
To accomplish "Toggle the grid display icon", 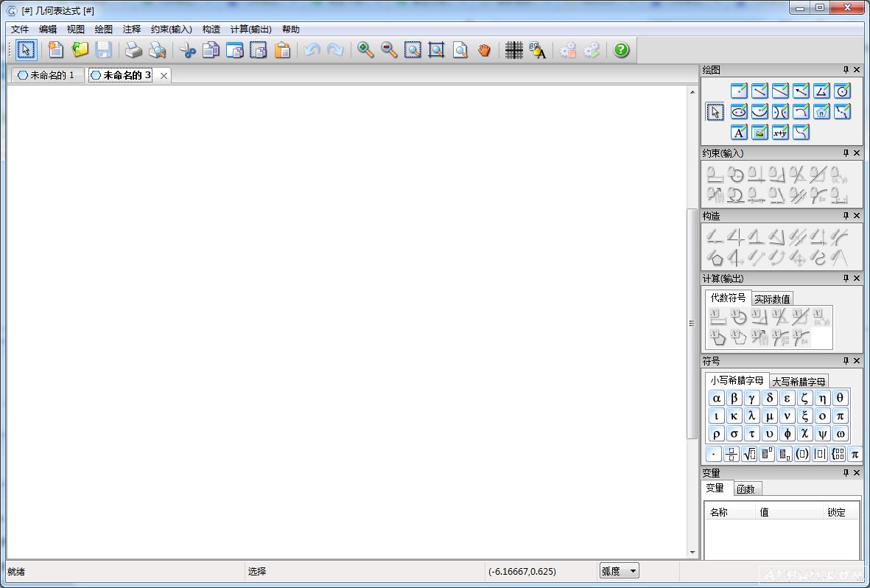I will (514, 50).
